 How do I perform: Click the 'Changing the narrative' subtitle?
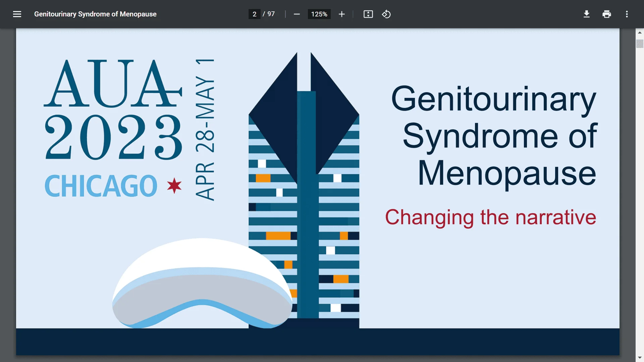coord(490,218)
